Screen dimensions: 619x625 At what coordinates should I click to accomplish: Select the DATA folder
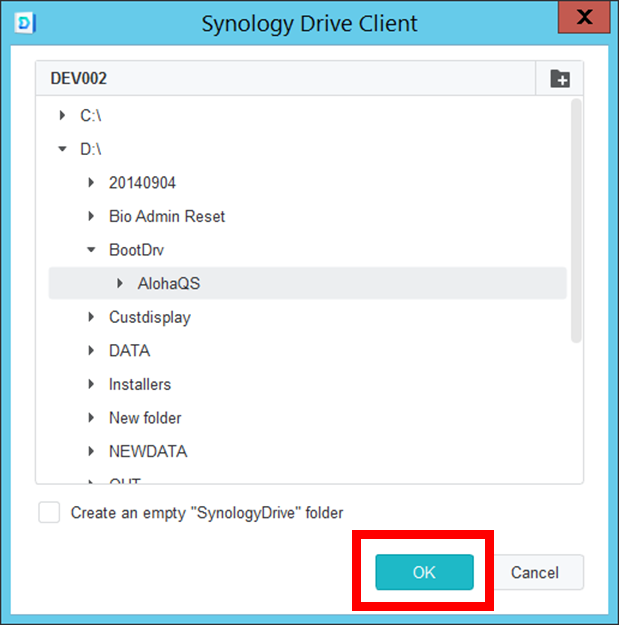(130, 351)
